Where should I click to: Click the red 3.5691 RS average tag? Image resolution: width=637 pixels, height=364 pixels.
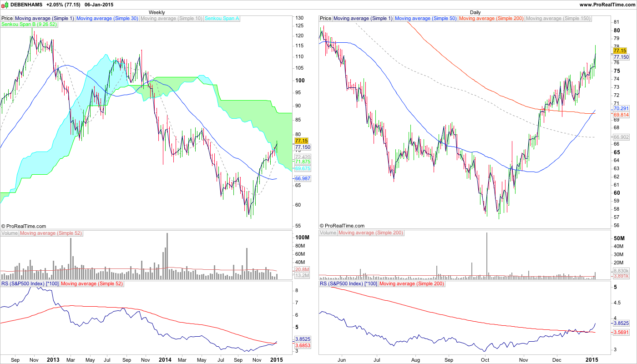(621, 332)
